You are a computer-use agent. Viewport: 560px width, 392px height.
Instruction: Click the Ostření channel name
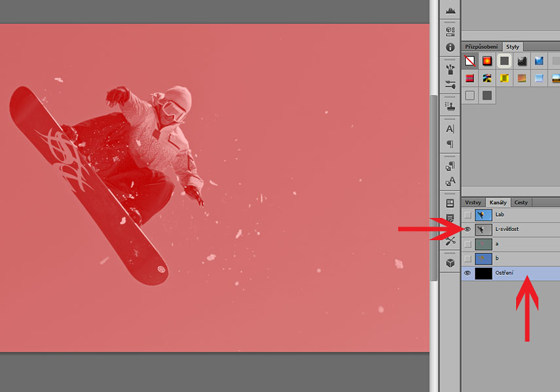point(504,273)
